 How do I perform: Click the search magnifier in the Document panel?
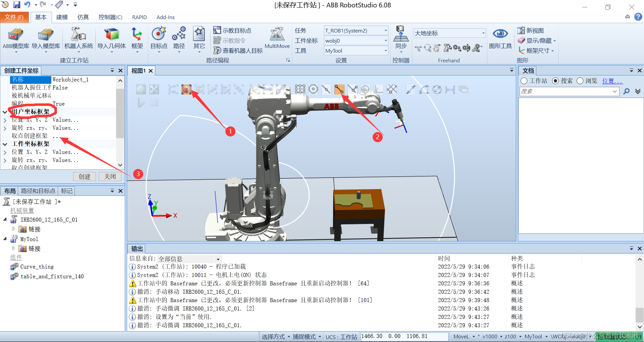click(x=626, y=91)
